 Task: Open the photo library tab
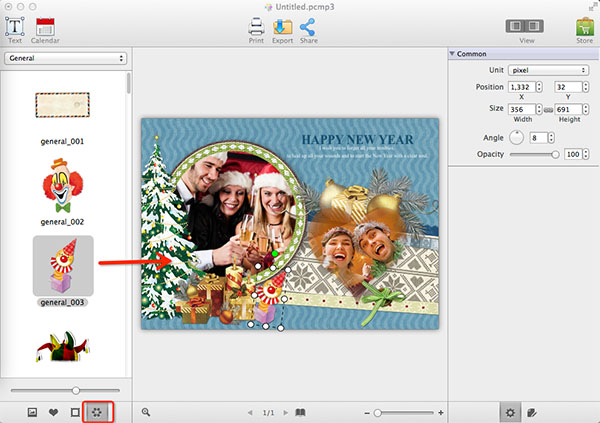point(32,411)
